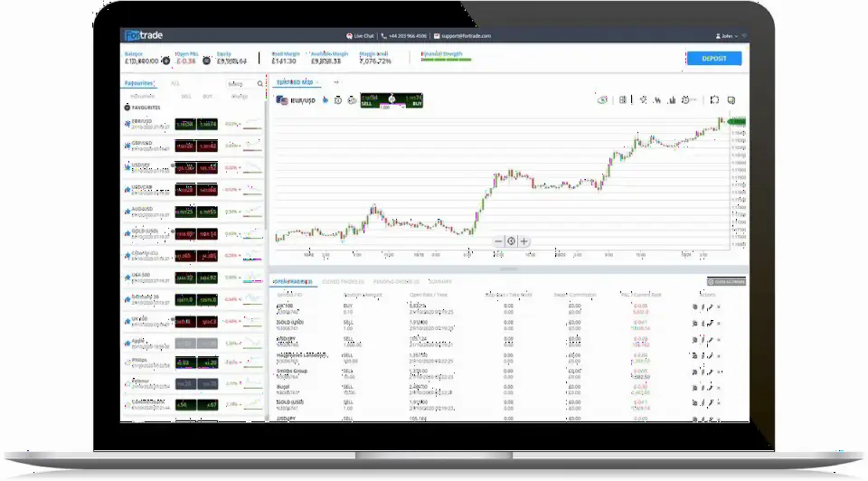Open the info icon next to the alert clock

click(x=352, y=100)
